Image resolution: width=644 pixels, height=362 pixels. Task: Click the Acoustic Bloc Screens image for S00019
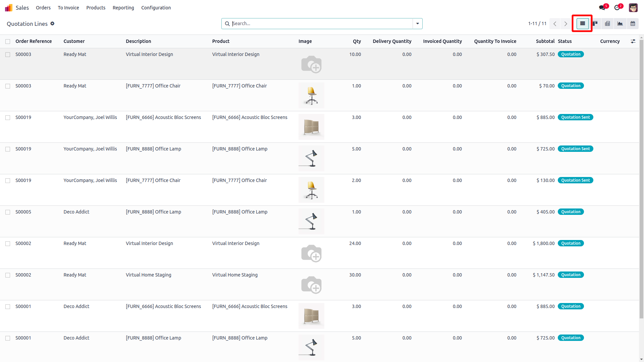coord(311,127)
